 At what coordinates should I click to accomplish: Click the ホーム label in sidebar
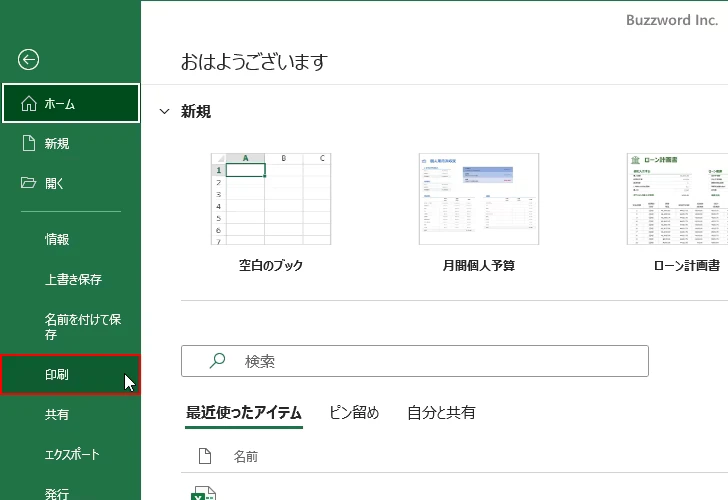(60, 104)
